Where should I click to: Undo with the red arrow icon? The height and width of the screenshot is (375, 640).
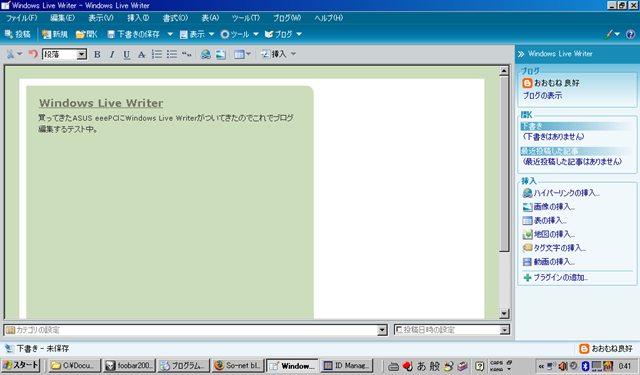coord(33,54)
